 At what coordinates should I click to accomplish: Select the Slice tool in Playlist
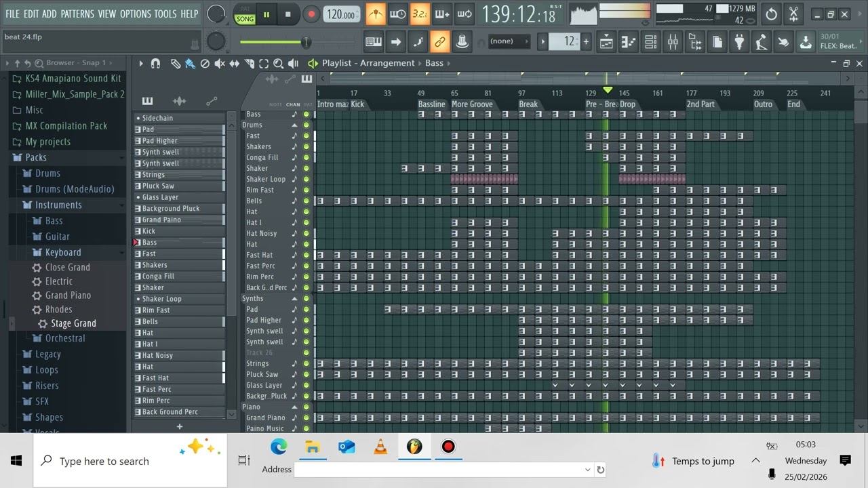[x=249, y=63]
